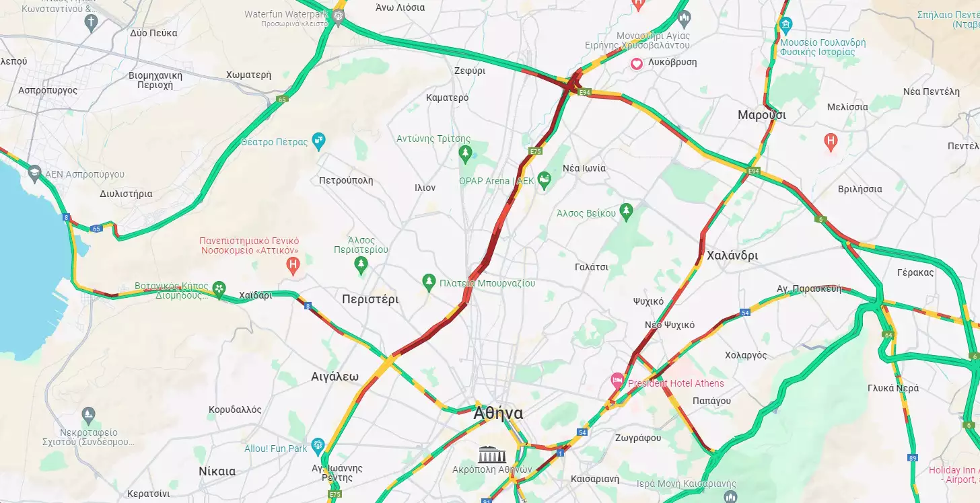Open the Diomidous Botanical Garden flower icon

tap(219, 289)
